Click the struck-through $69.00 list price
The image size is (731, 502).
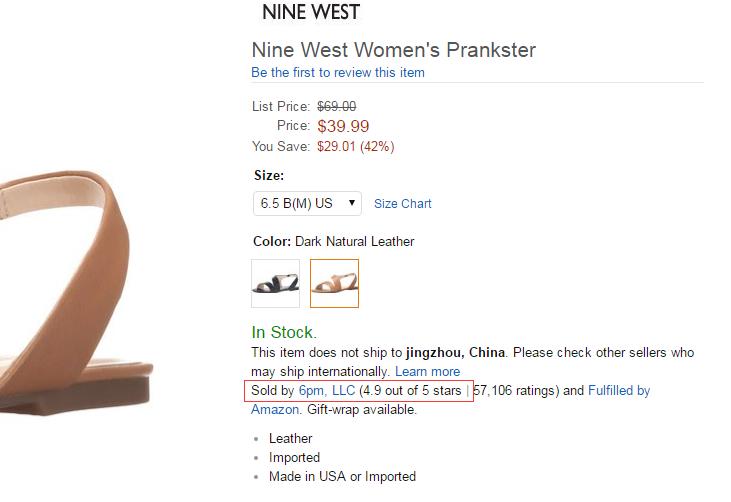(336, 106)
